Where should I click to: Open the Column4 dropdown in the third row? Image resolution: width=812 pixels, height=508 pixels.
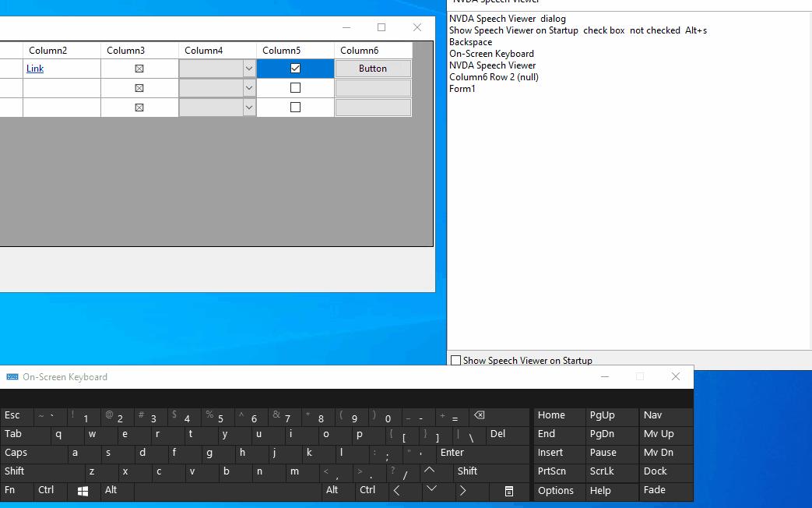(x=248, y=107)
